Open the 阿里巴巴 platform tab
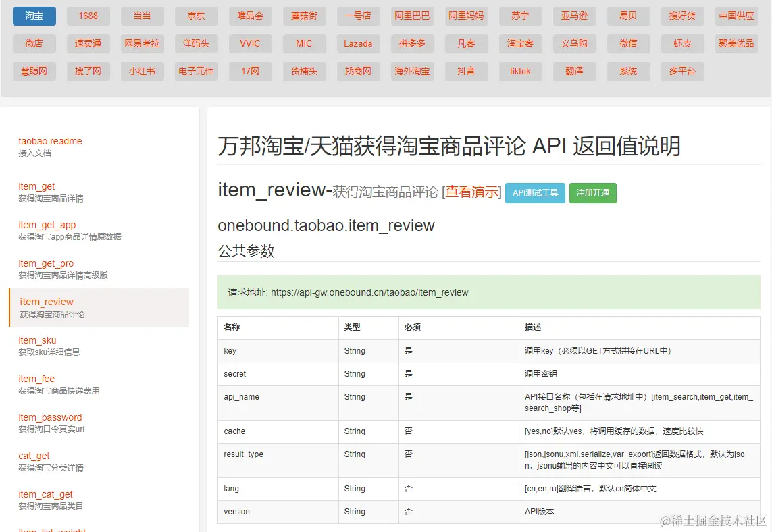Screen dimensions: 772x532 (412, 16)
